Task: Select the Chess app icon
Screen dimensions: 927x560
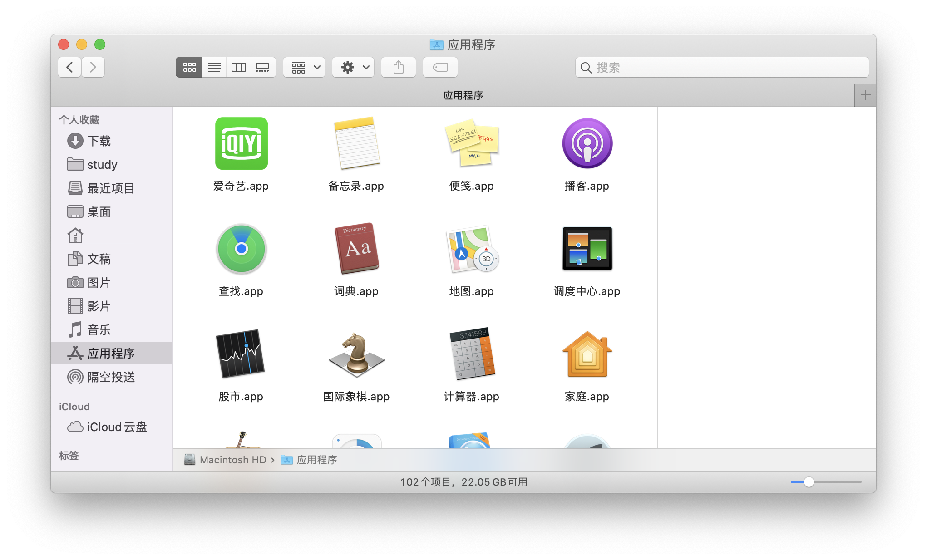Action: (x=356, y=354)
